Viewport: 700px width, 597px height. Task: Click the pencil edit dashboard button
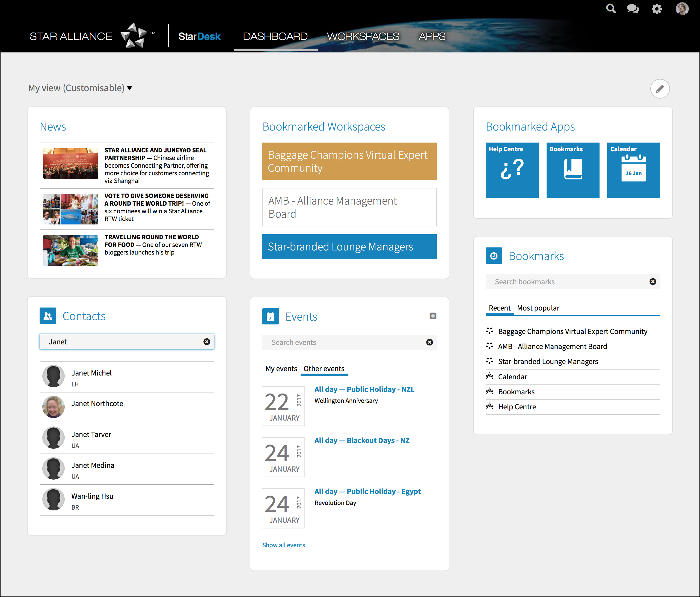coord(660,89)
